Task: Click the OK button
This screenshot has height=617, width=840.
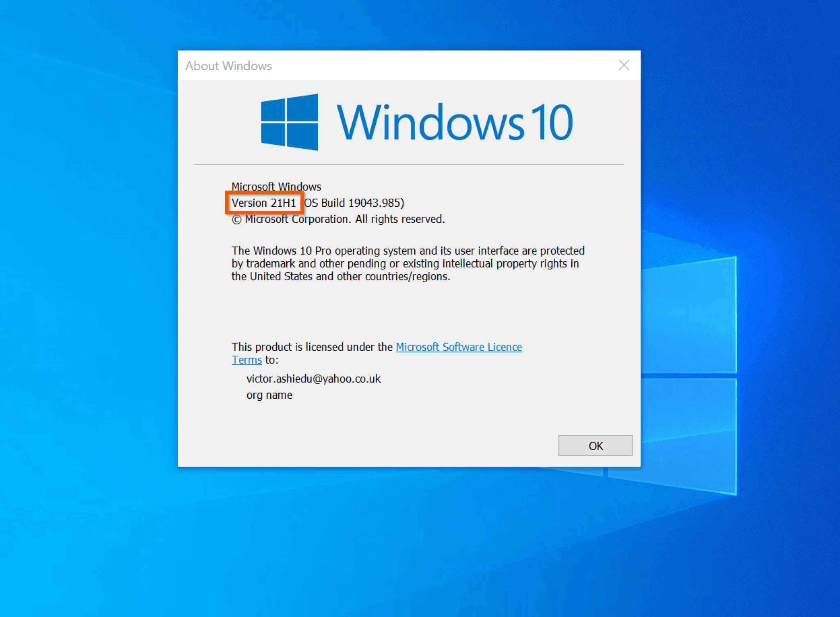Action: coord(595,446)
